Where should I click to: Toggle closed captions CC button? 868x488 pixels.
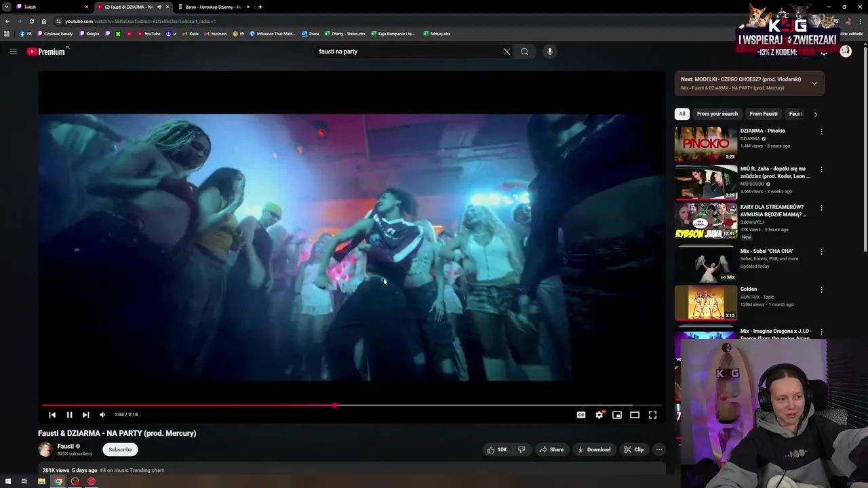[x=581, y=415]
